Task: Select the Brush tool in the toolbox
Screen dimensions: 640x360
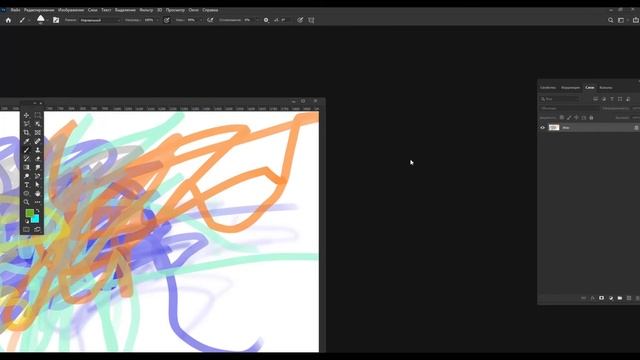Action: coord(27,150)
